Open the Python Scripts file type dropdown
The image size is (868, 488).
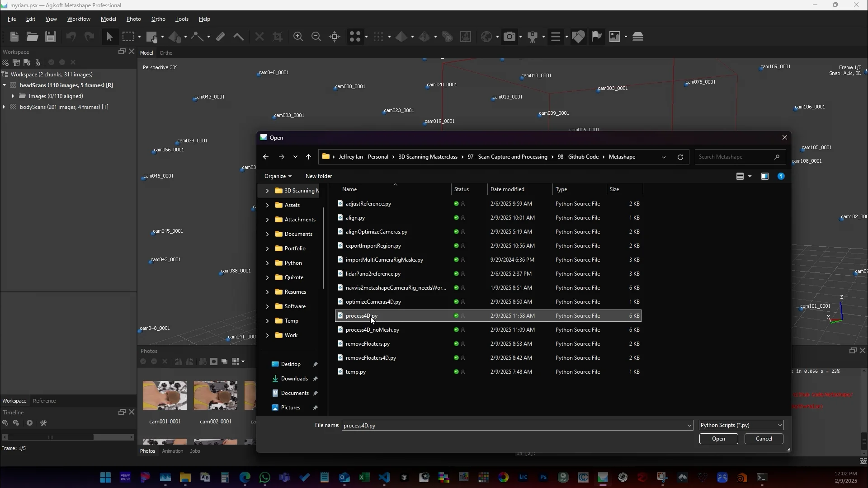point(741,425)
